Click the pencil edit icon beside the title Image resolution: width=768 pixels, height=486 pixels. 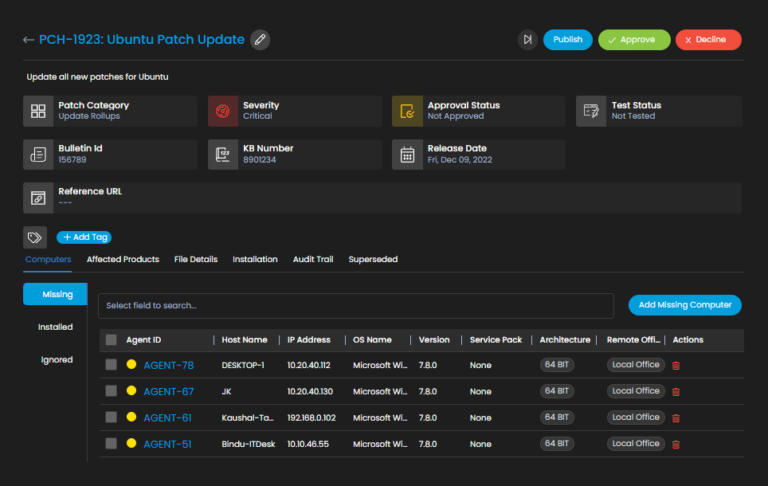[260, 40]
